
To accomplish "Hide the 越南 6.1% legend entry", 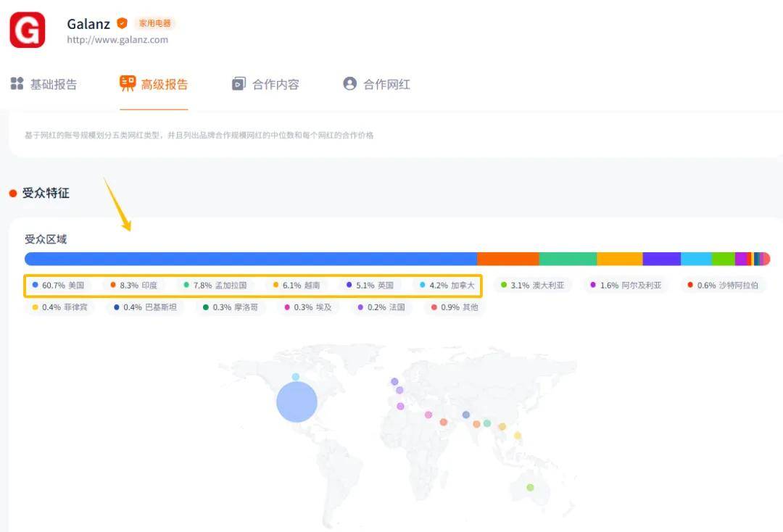I will (297, 286).
